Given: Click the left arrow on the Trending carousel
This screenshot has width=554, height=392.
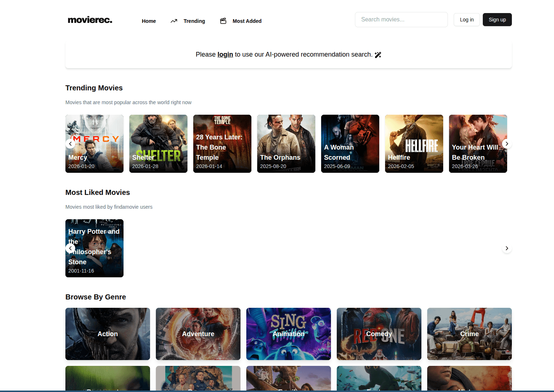Looking at the screenshot, I should click(x=70, y=143).
